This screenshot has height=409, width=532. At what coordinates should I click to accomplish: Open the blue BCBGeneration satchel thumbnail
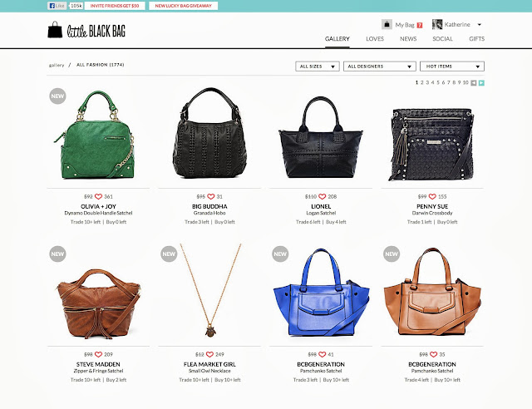[x=322, y=293]
